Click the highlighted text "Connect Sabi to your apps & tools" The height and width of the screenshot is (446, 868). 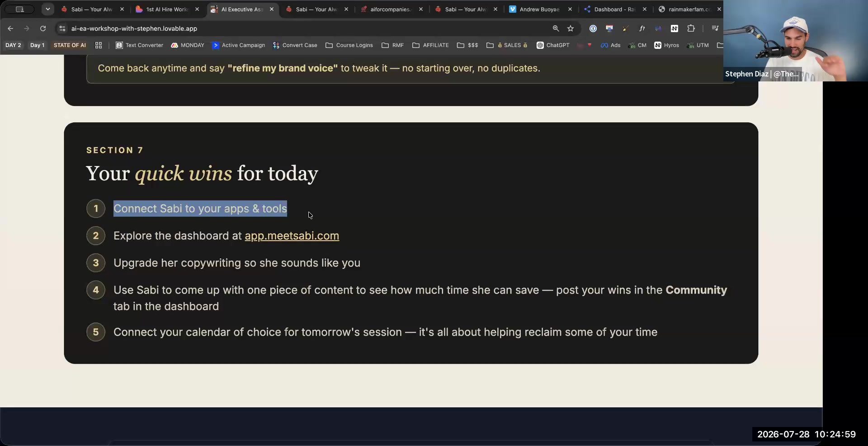click(200, 209)
